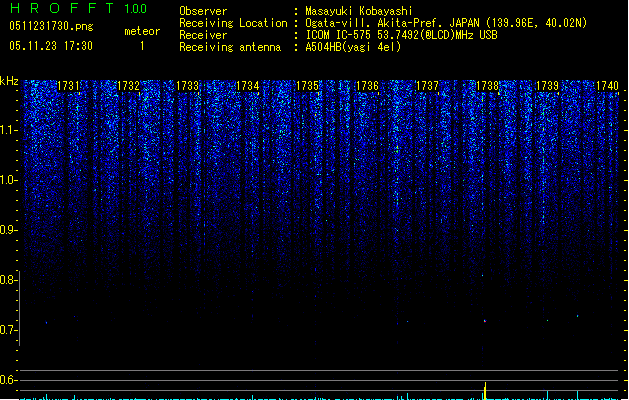This screenshot has width=629, height=400.
Task: Click the A504HB(yagi 4el) antenna value
Action: tap(353, 47)
